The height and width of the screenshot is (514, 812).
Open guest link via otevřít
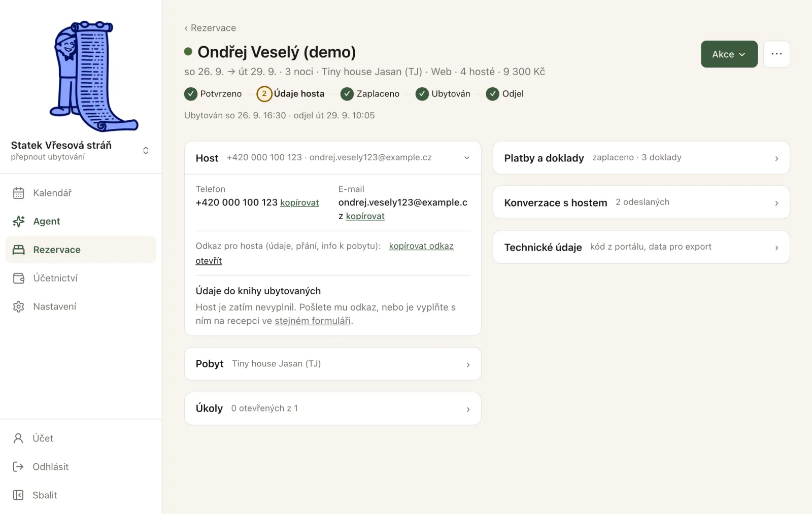tap(209, 261)
